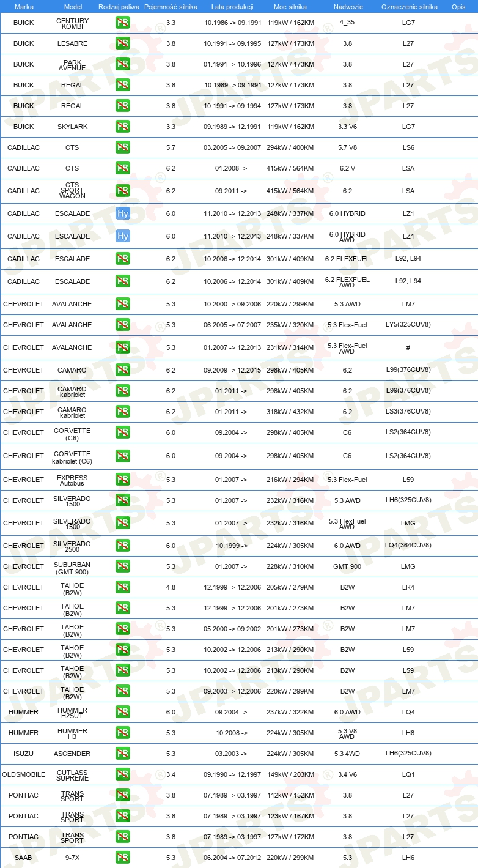
Task: Select the date range 10.1986 -> 09.1991
Action: (232, 23)
